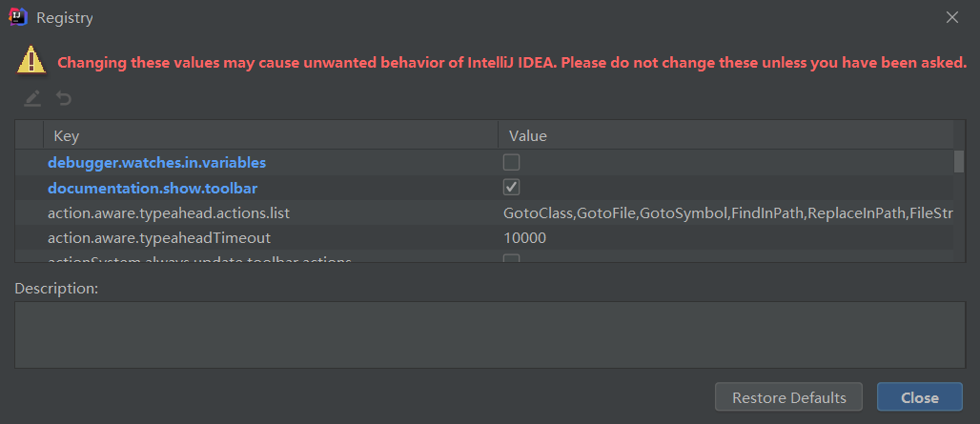This screenshot has width=980, height=424.
Task: Click the Value column header
Action: pyautogui.click(x=725, y=135)
